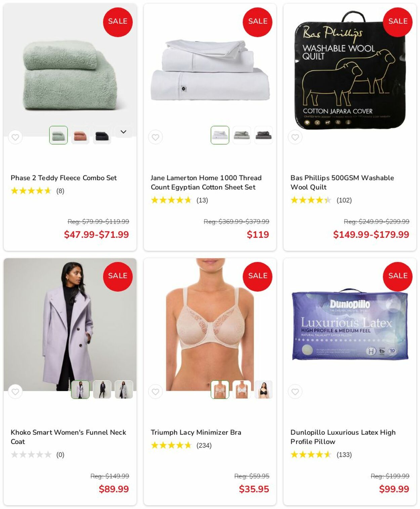The height and width of the screenshot is (509, 420).
Task: Add Phase 2 Teddy Fleece set to wishlist
Action: tap(15, 137)
